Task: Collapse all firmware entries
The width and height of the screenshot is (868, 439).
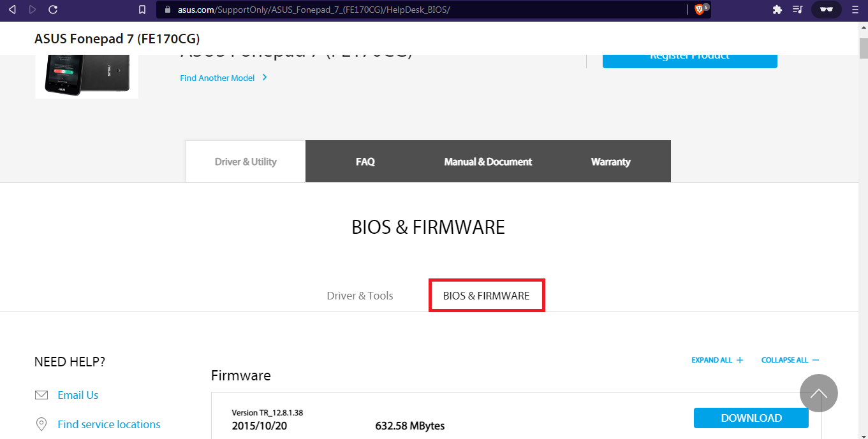Action: click(790, 360)
